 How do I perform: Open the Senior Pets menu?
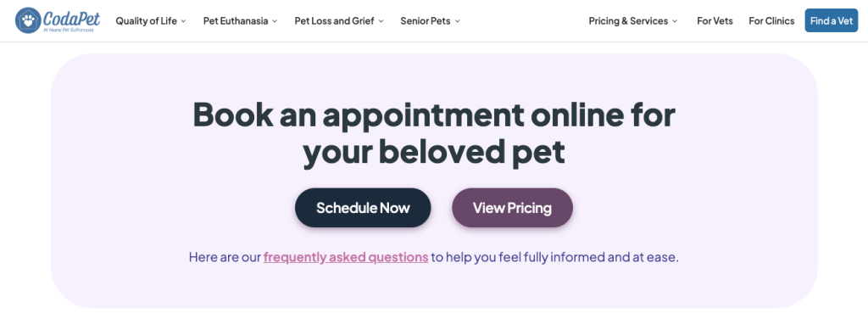point(426,21)
